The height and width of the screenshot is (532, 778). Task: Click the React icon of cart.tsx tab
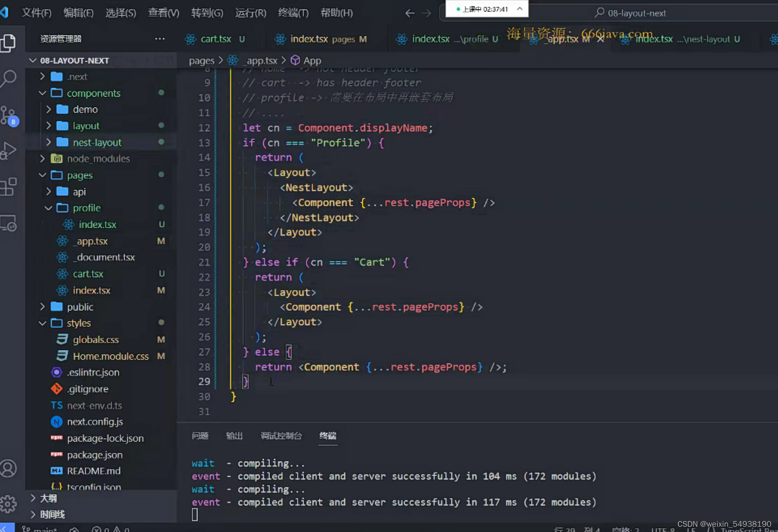pos(190,39)
